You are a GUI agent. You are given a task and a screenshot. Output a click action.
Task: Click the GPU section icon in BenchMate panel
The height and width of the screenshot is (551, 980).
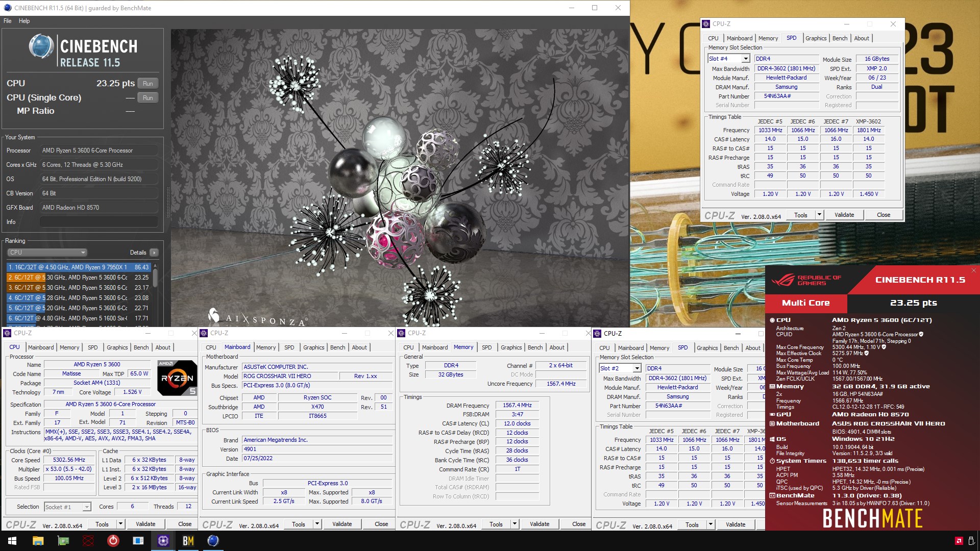[x=772, y=414]
